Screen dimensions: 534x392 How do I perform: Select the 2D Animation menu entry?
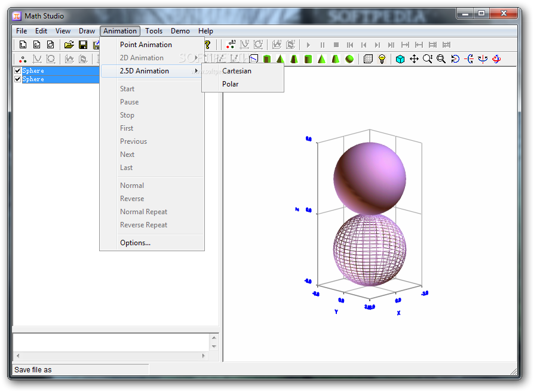[x=142, y=58]
